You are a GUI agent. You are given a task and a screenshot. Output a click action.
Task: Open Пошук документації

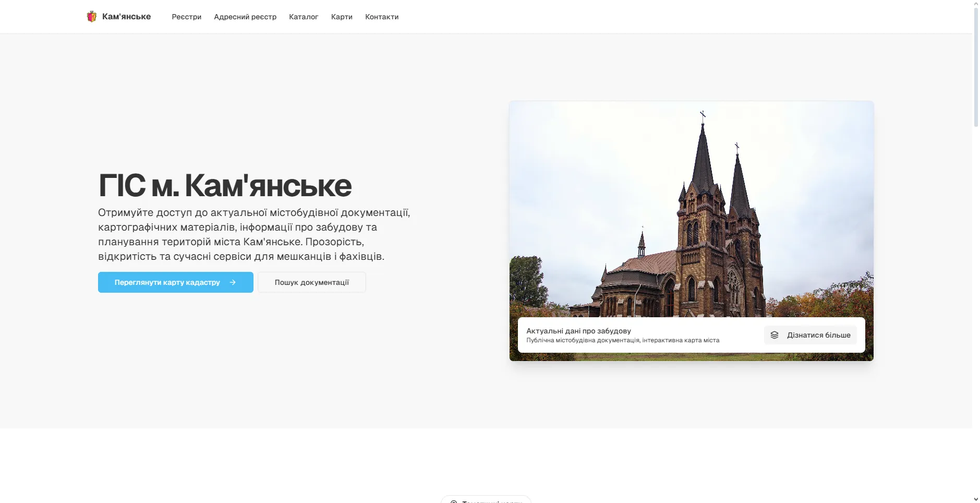tap(312, 282)
